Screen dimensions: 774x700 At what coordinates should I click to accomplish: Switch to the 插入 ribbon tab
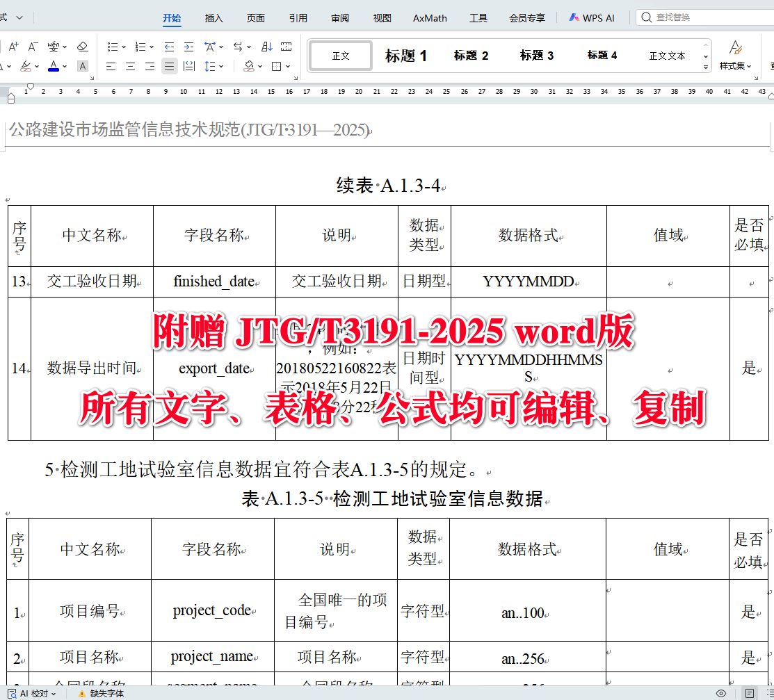pyautogui.click(x=213, y=18)
